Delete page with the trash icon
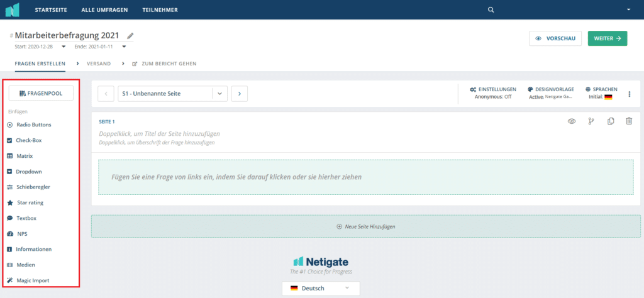Image resolution: width=644 pixels, height=298 pixels. [x=629, y=121]
